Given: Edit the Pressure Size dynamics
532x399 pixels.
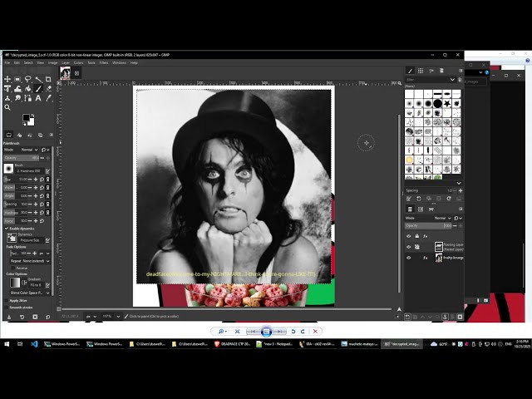Looking at the screenshot, I should (48, 240).
